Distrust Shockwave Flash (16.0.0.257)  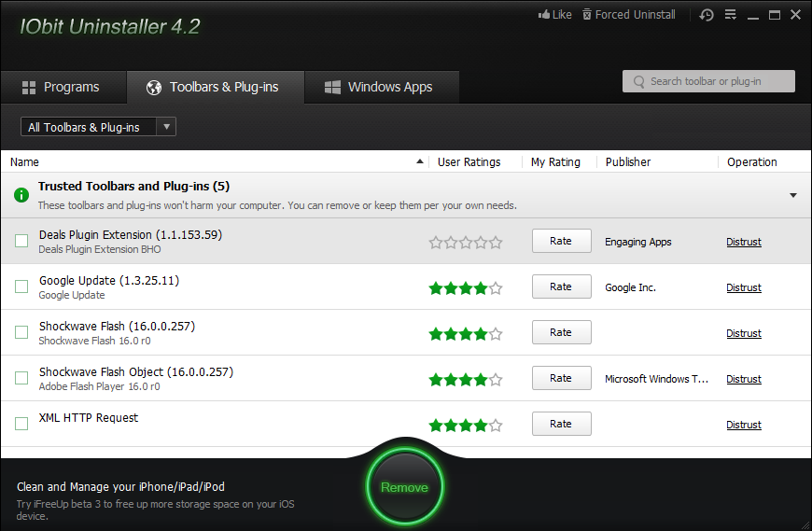click(744, 333)
